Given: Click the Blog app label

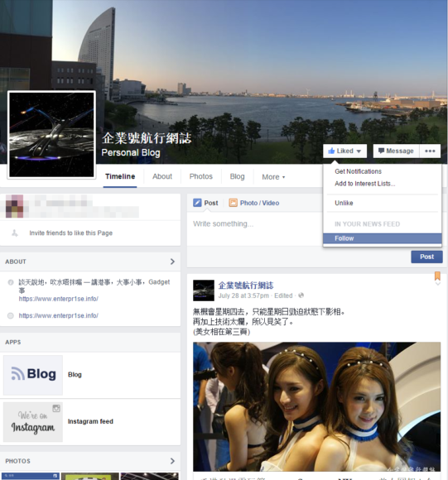Looking at the screenshot, I should tap(75, 375).
